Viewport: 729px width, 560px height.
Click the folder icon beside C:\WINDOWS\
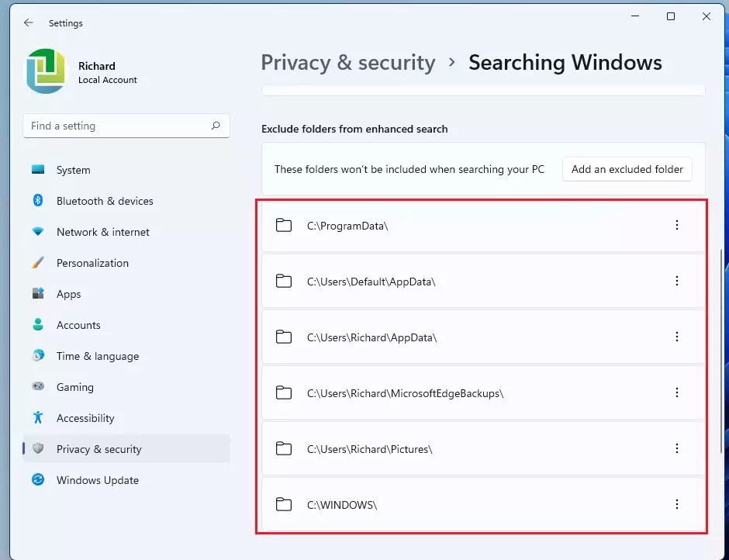click(x=284, y=504)
